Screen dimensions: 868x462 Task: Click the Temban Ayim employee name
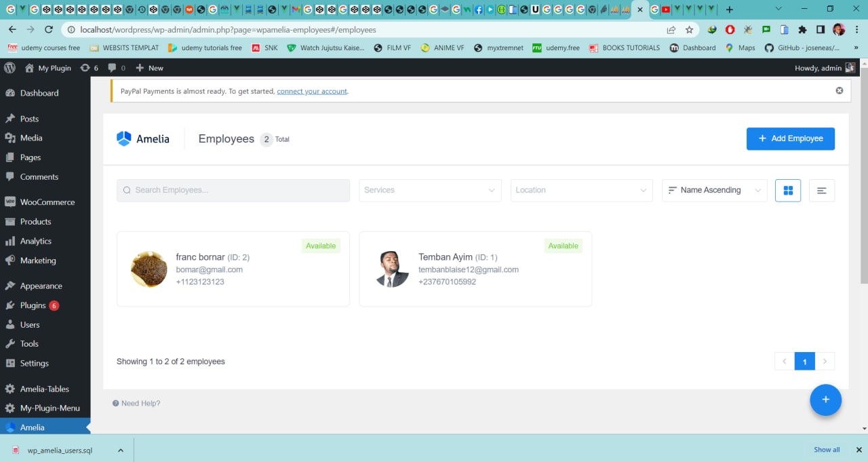446,257
